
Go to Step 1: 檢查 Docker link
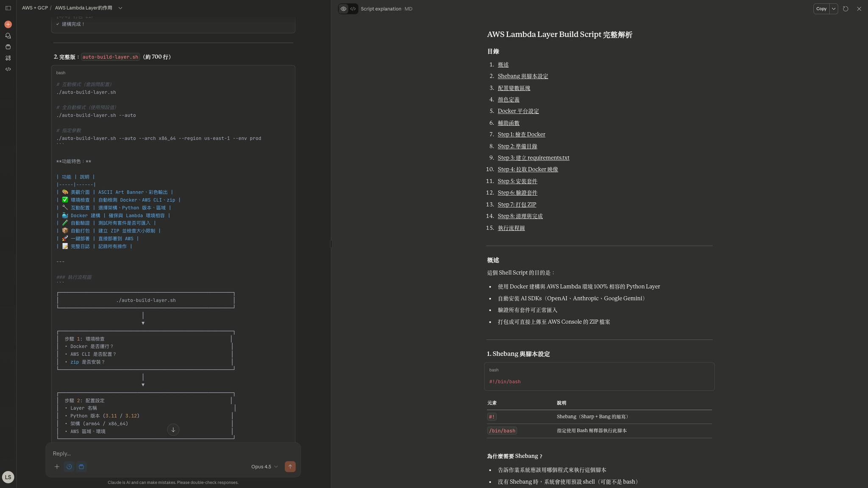coord(521,134)
